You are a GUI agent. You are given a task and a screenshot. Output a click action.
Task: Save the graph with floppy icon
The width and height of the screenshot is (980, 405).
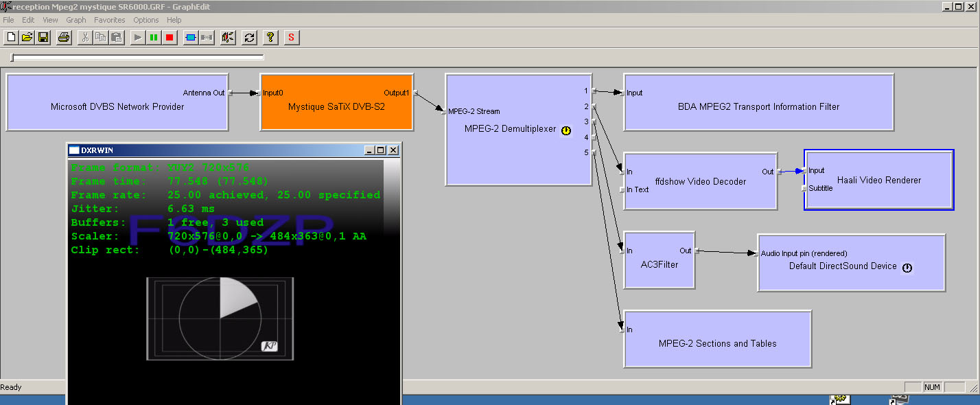pyautogui.click(x=43, y=37)
